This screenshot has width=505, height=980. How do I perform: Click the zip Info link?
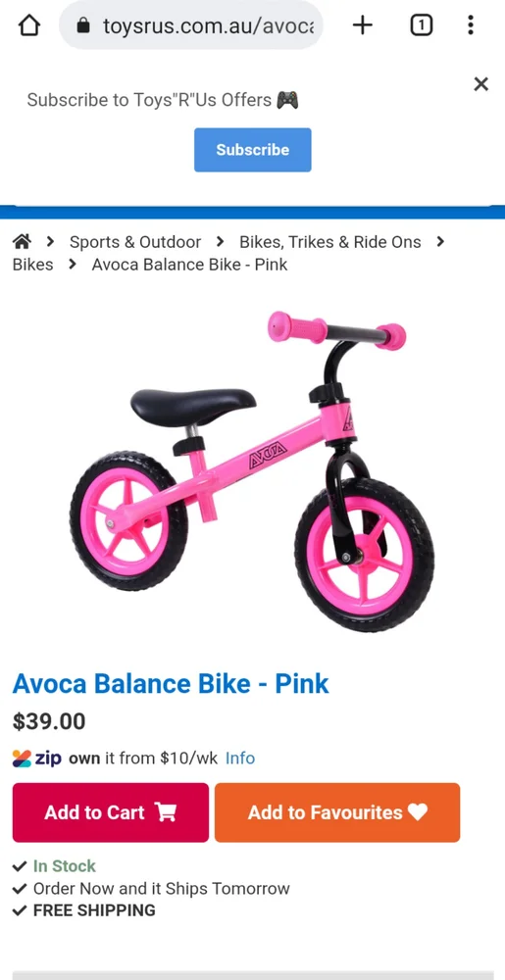pos(240,759)
